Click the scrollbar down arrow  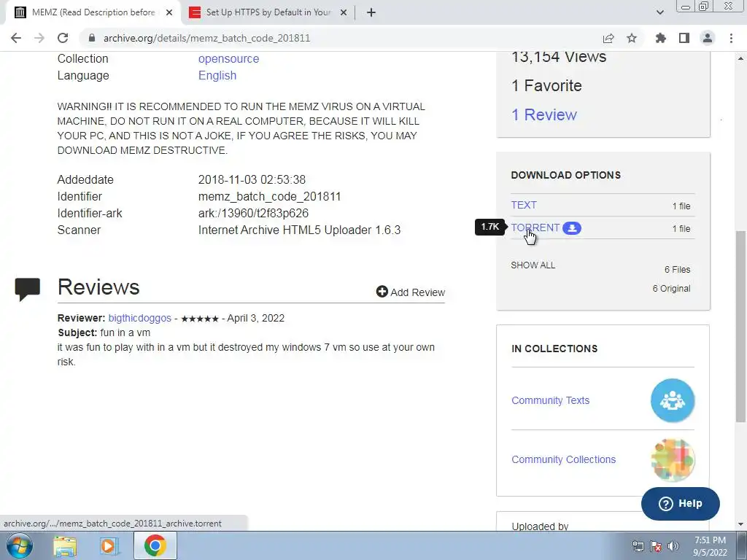click(740, 524)
